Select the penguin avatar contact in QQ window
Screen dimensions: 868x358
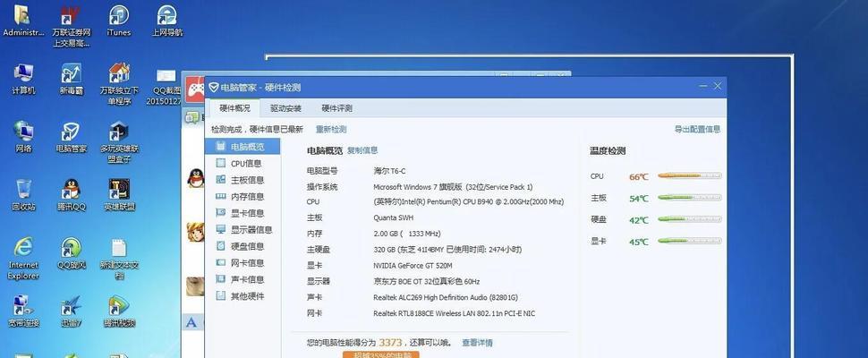pyautogui.click(x=195, y=178)
